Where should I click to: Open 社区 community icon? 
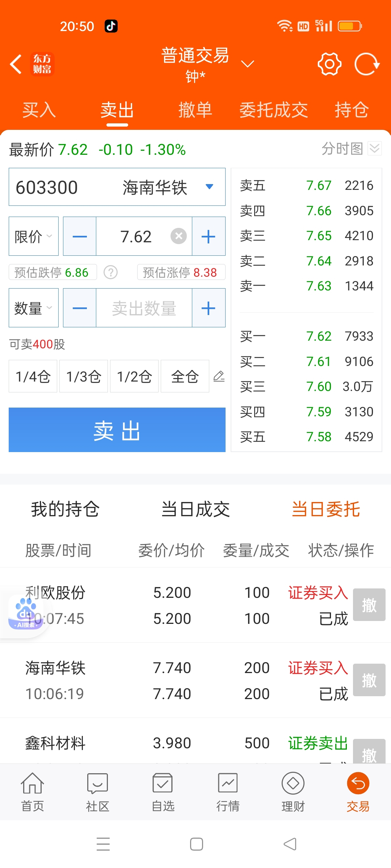click(98, 792)
